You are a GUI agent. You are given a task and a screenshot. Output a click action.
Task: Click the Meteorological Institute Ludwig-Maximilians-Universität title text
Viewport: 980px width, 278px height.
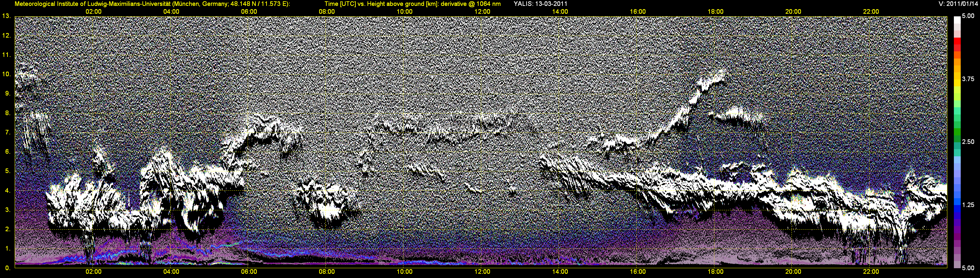152,4
